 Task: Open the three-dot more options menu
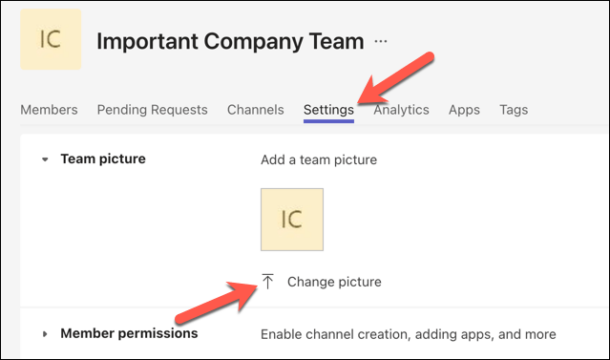(x=380, y=41)
